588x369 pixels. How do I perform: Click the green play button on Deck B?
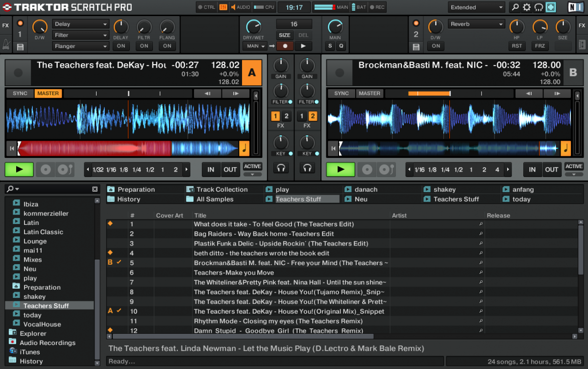[341, 170]
